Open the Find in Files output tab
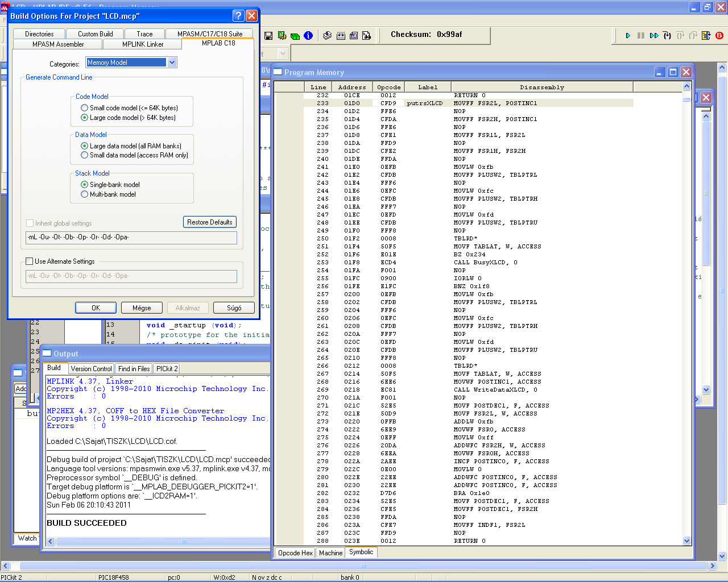The height and width of the screenshot is (582, 728). (x=134, y=369)
